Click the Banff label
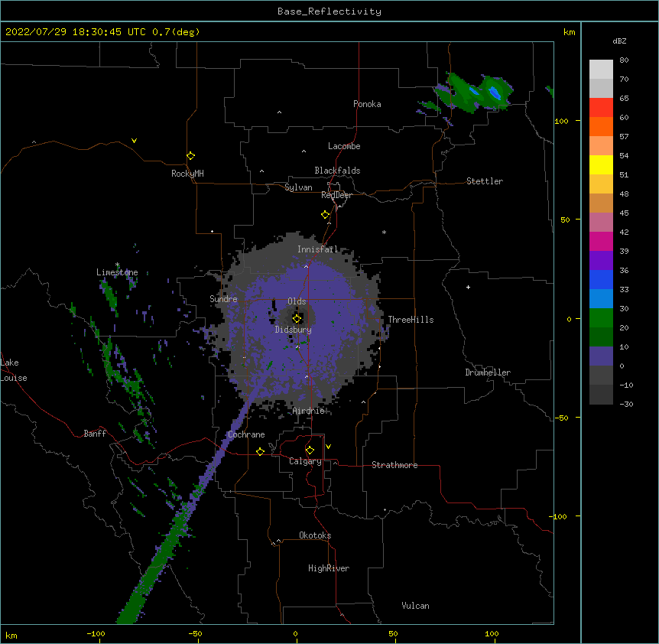Screen dimensions: 659x644 pyautogui.click(x=95, y=434)
